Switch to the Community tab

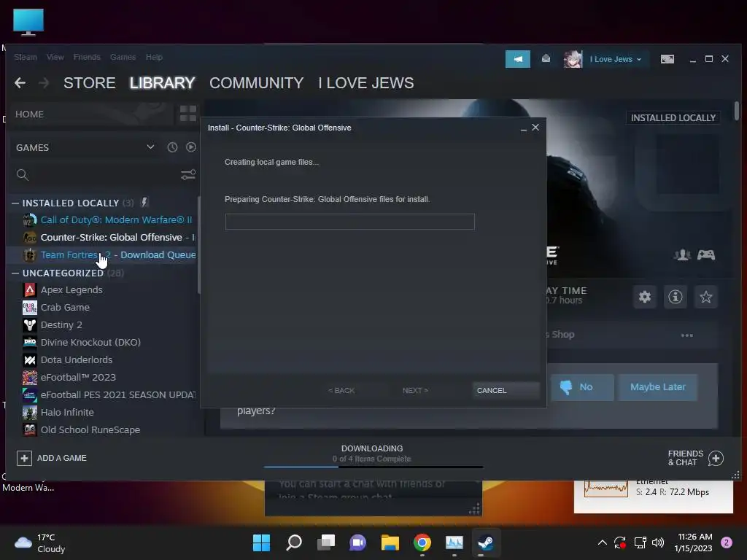pos(256,83)
